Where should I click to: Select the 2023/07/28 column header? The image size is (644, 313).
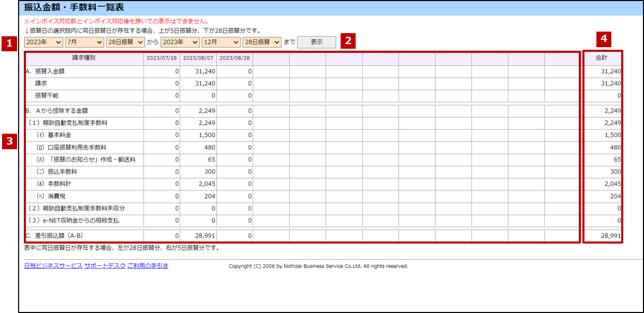tap(162, 58)
